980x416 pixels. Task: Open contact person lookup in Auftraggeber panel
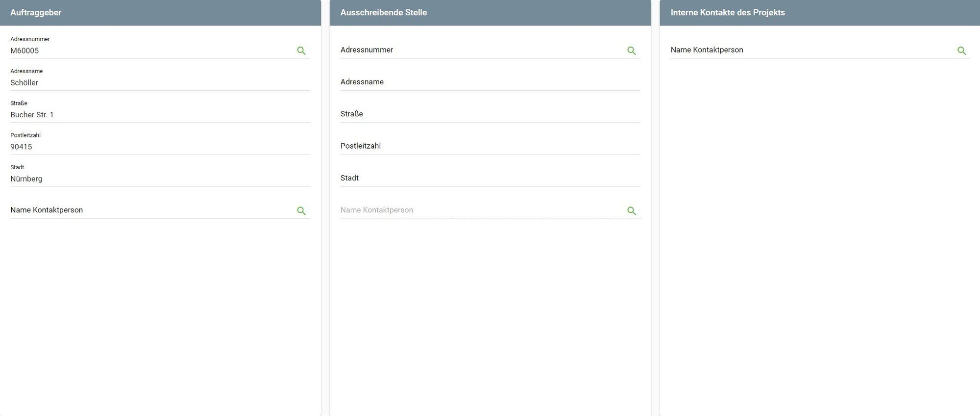tap(301, 210)
